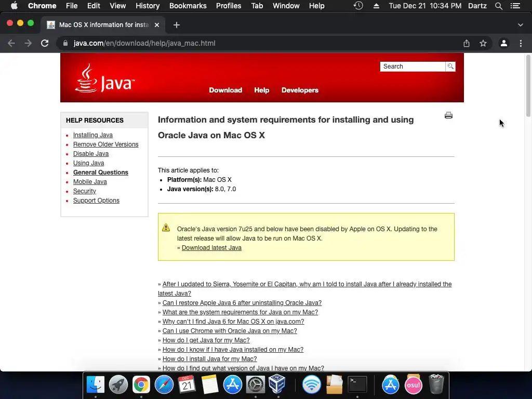Open 'How do I get Java for my Mac' link
Viewport: 532px width, 399px height.
206,340
